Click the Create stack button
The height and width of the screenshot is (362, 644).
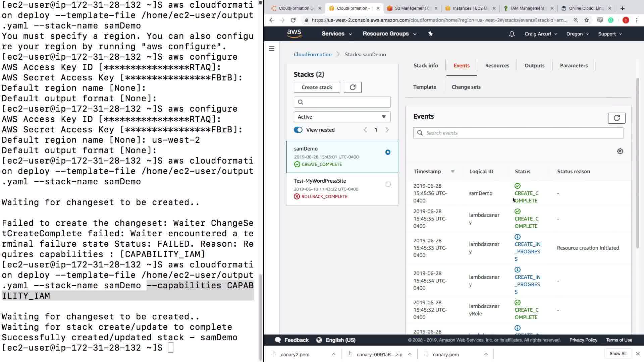click(317, 87)
